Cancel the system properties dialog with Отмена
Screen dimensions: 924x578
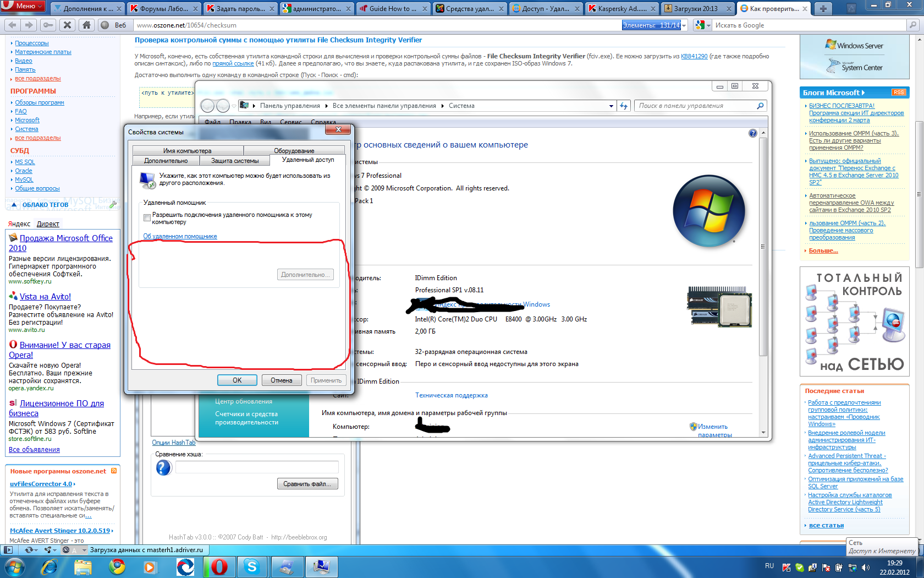(282, 380)
